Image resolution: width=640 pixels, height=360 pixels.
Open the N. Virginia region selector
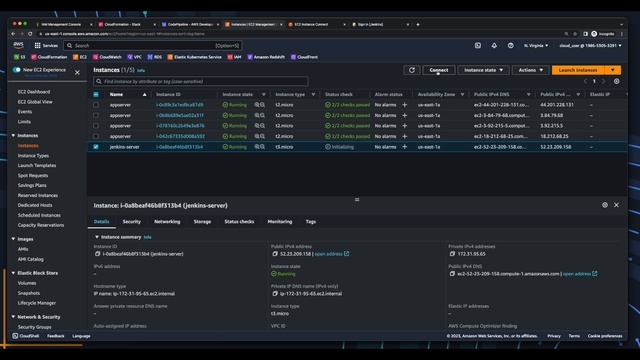click(536, 46)
